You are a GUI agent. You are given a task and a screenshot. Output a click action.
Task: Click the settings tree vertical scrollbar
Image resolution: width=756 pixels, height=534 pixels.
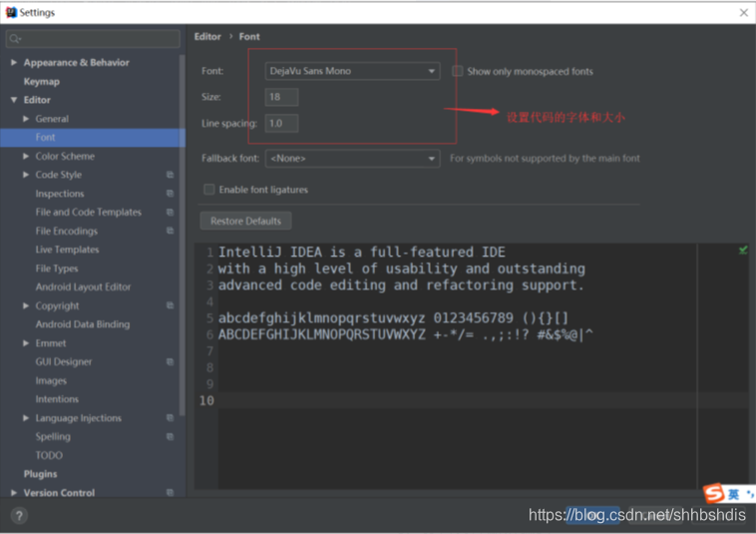(182, 236)
